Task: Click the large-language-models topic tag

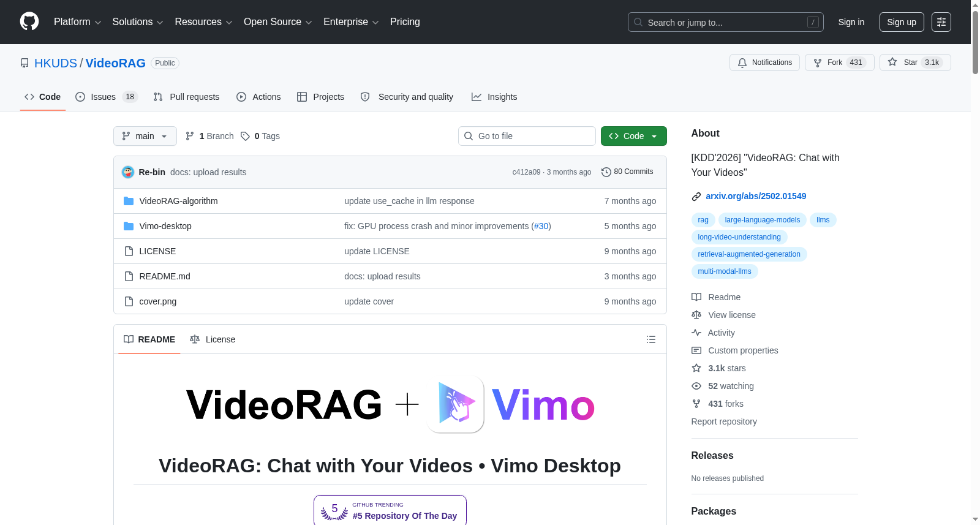Action: [763, 220]
